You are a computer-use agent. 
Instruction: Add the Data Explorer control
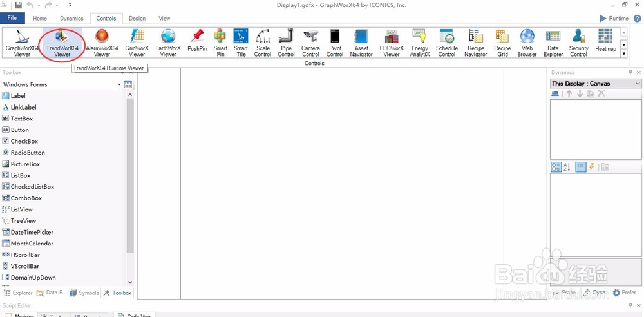pyautogui.click(x=553, y=43)
